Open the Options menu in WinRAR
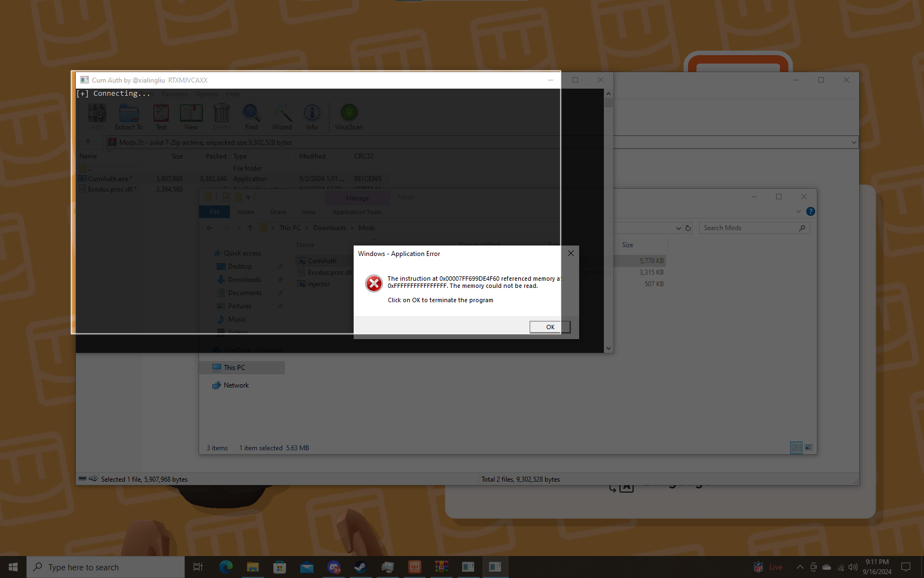The height and width of the screenshot is (578, 924). [x=207, y=94]
